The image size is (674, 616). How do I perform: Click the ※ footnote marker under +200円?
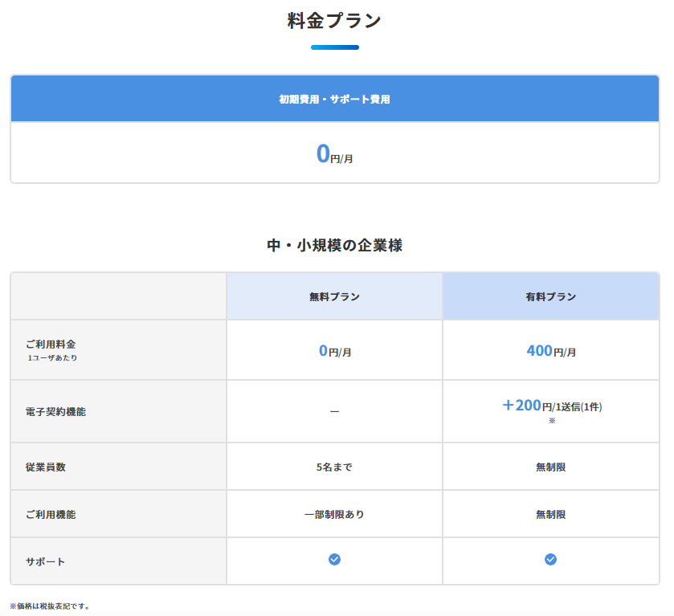[550, 421]
